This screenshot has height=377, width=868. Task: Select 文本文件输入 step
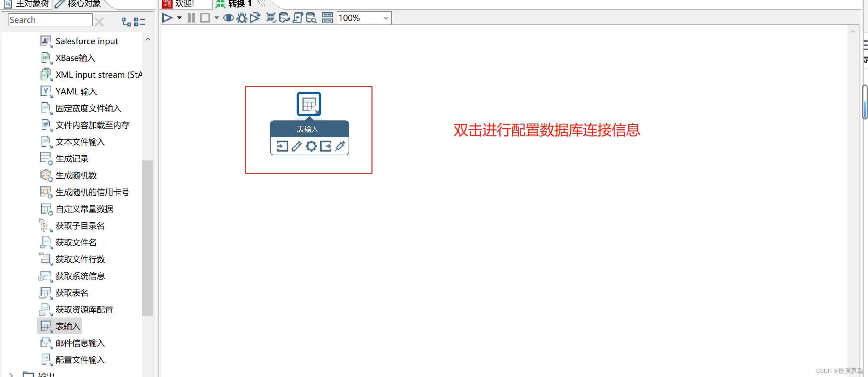pyautogui.click(x=80, y=142)
